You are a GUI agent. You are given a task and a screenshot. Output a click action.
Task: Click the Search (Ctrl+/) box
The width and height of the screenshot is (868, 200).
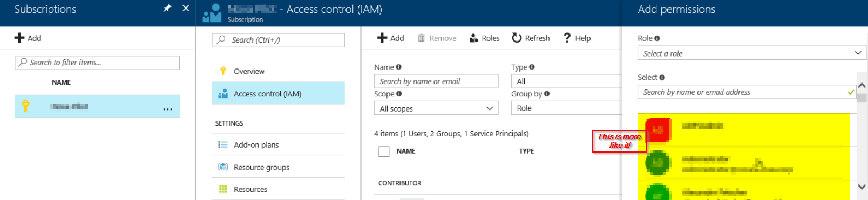click(x=279, y=40)
